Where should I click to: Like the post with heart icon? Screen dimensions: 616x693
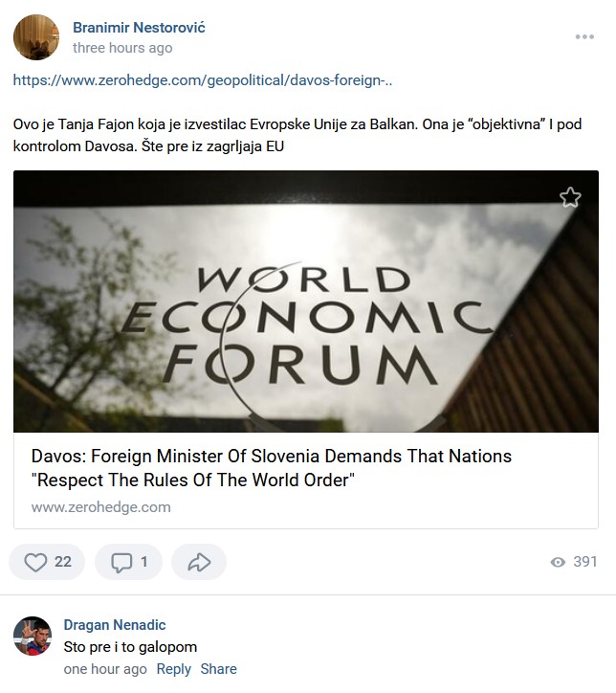click(35, 562)
